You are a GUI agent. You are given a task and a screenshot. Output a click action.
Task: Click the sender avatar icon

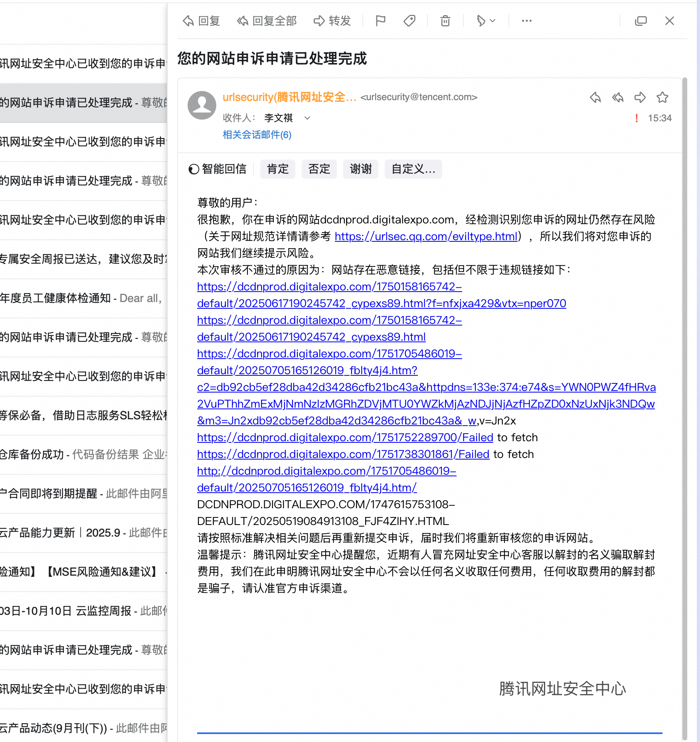tap(202, 105)
